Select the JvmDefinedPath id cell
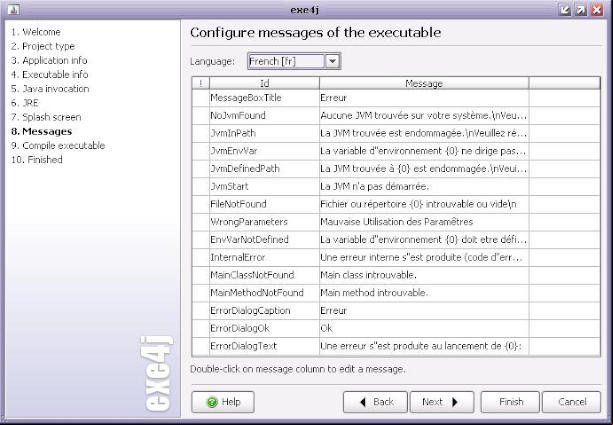The image size is (613, 425). pyautogui.click(x=264, y=169)
